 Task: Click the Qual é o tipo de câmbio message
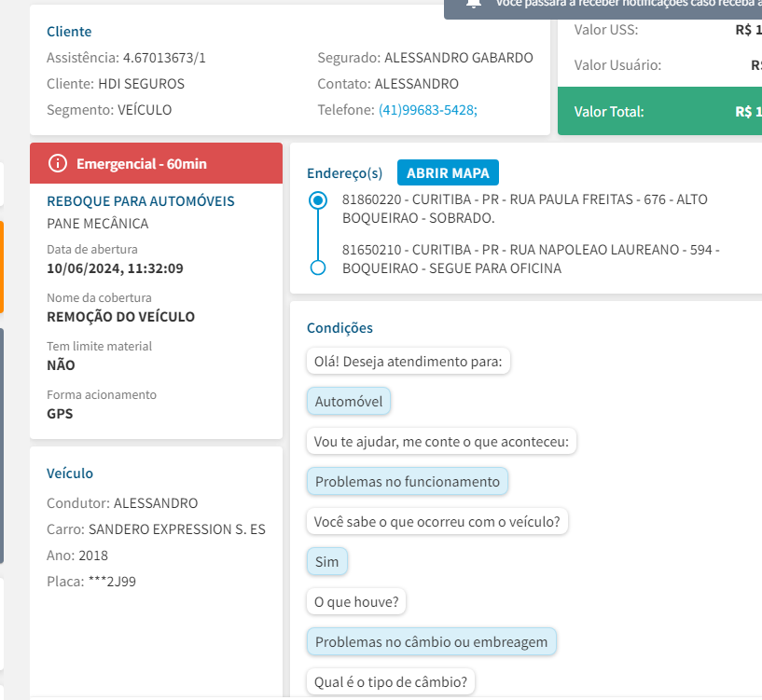pyautogui.click(x=391, y=681)
